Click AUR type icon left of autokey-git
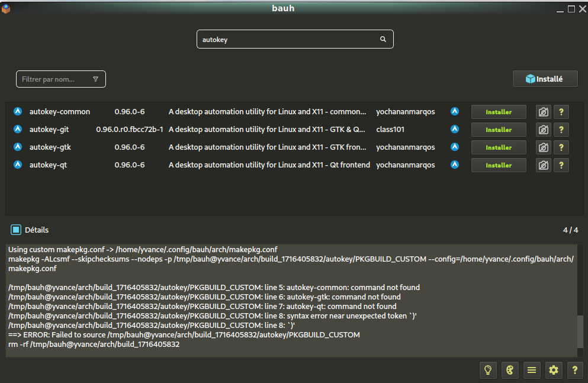 [18, 129]
